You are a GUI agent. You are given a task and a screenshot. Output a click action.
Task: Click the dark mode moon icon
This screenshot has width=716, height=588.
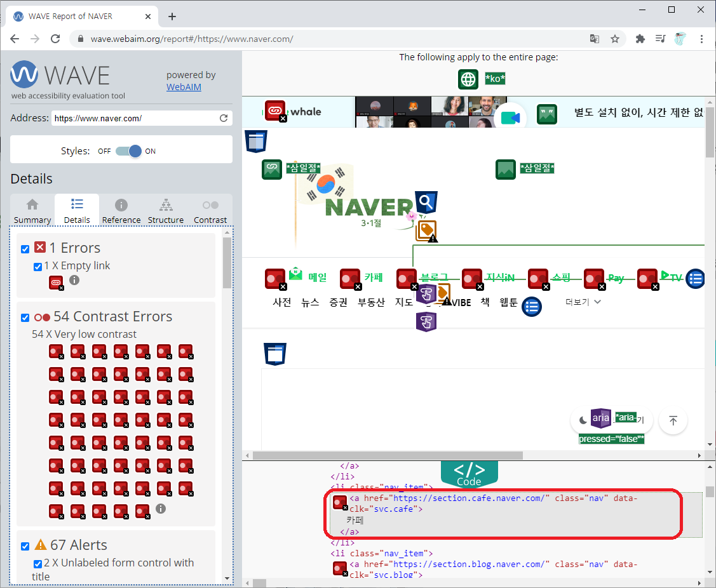pyautogui.click(x=583, y=420)
